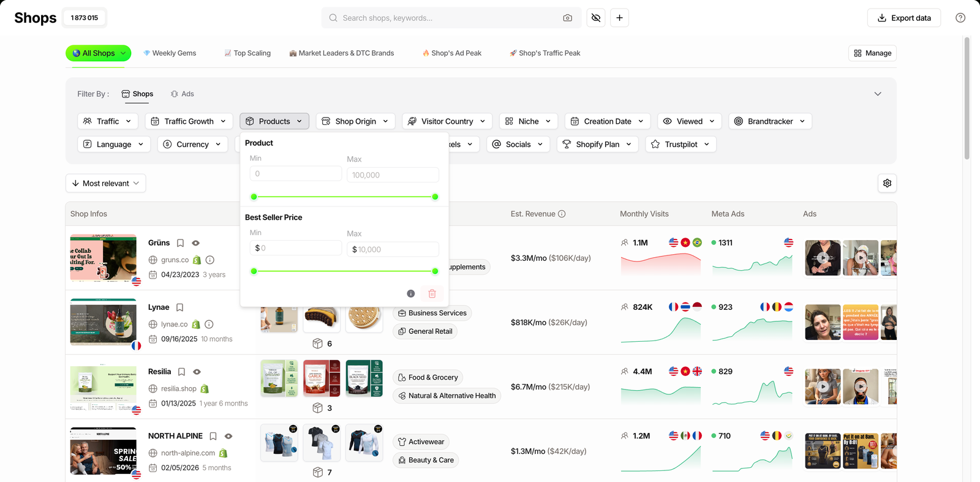
Task: Open the Creation Date filter dropdown
Action: [x=608, y=121]
